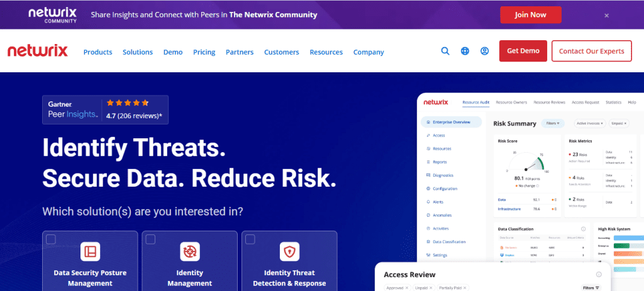
Task: Open the globe language selector icon
Action: coord(465,52)
